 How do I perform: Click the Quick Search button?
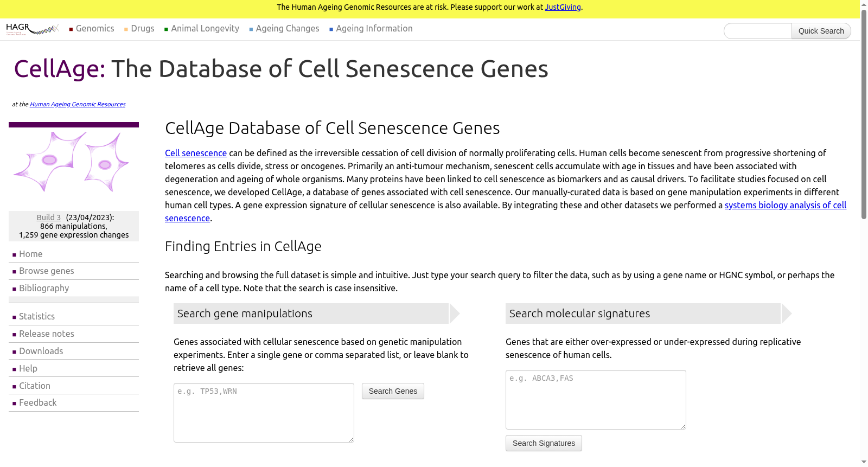click(821, 31)
